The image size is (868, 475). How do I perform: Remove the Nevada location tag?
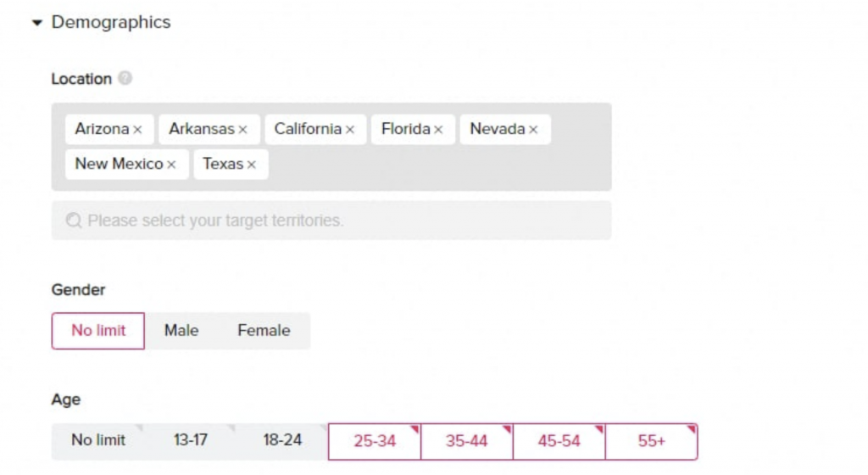[533, 130]
